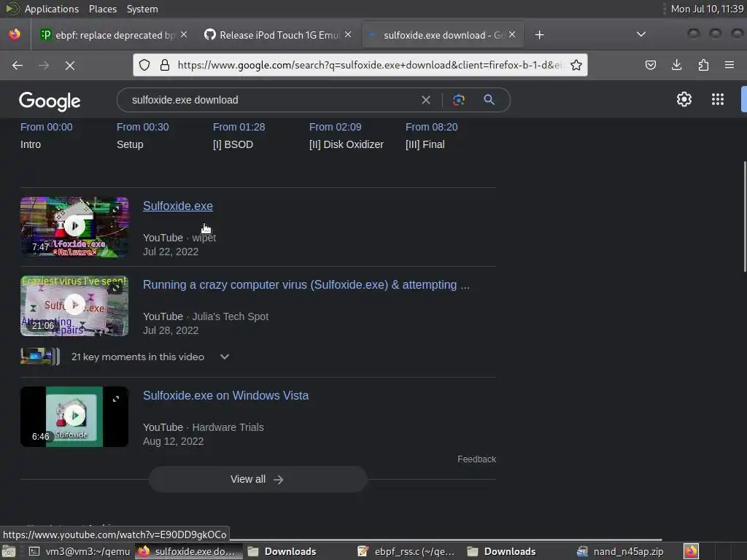The image size is (747, 560).
Task: Open the Google apps grid
Action: pos(718,99)
